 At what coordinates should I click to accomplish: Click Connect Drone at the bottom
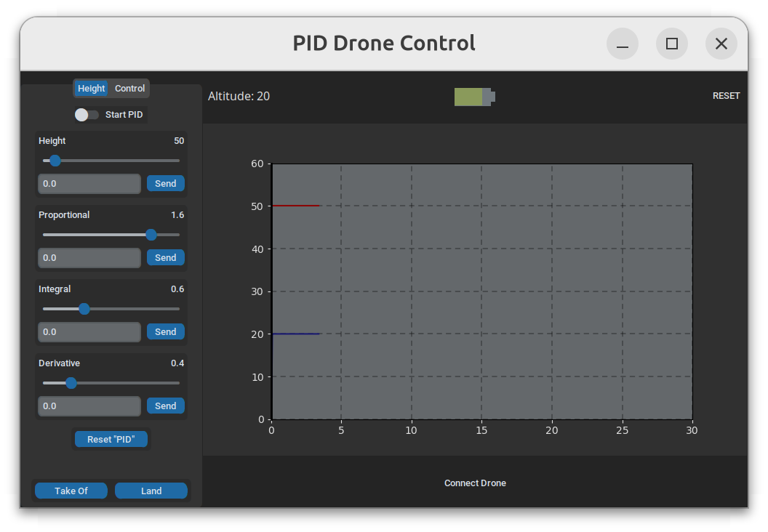click(475, 483)
